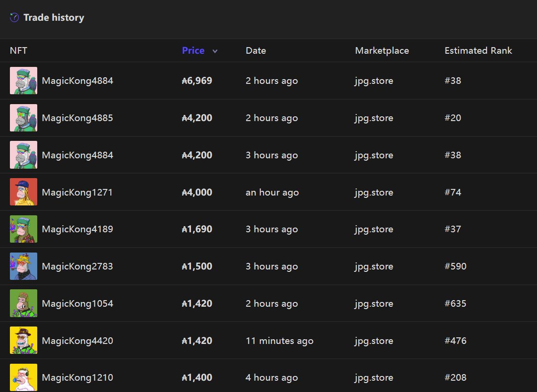Open the MagicKong1271 thumbnail image

(x=24, y=192)
